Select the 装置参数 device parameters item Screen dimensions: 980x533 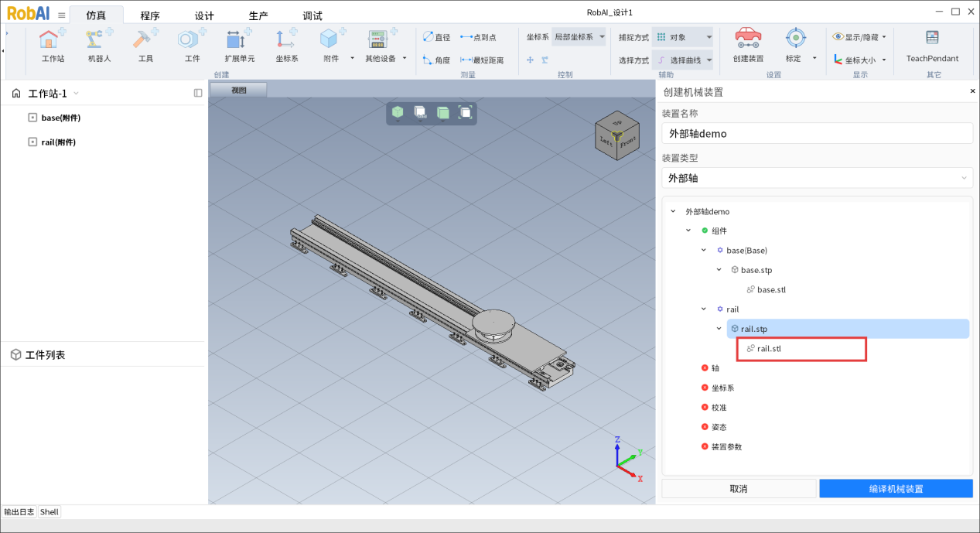pyautogui.click(x=726, y=447)
